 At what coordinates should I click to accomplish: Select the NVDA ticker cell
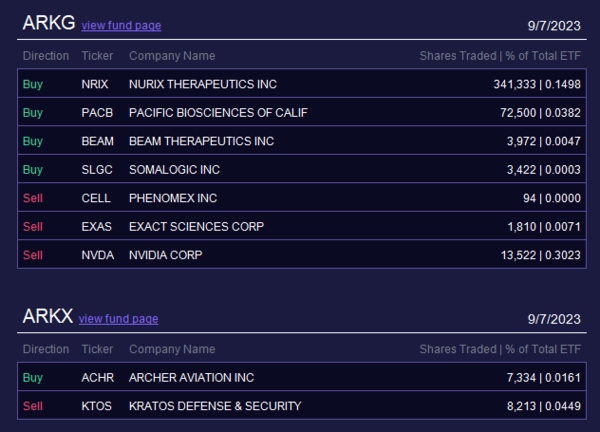click(98, 255)
